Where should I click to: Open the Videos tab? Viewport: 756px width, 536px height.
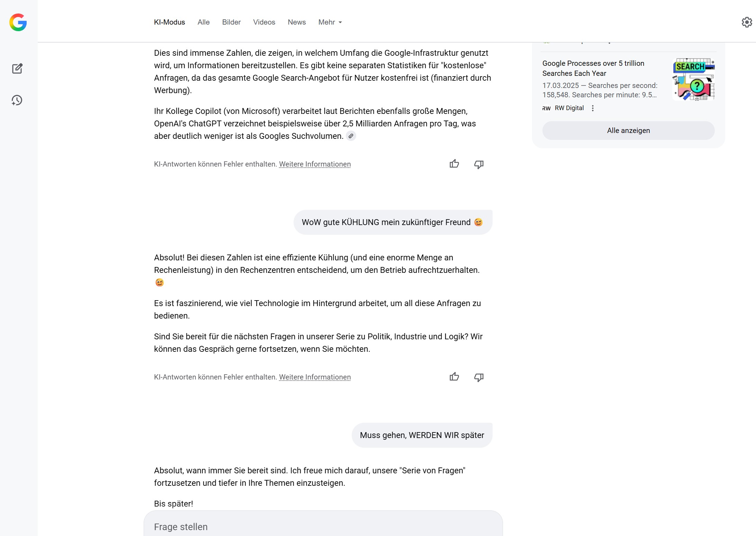point(264,22)
